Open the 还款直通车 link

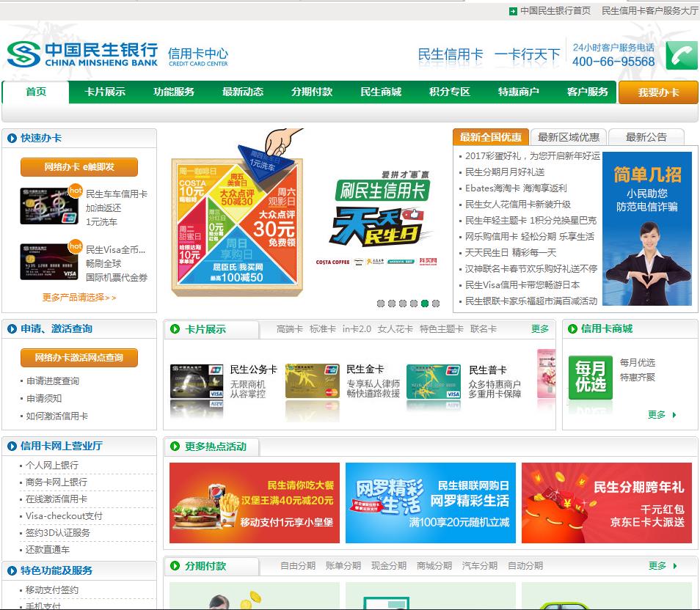[x=47, y=550]
